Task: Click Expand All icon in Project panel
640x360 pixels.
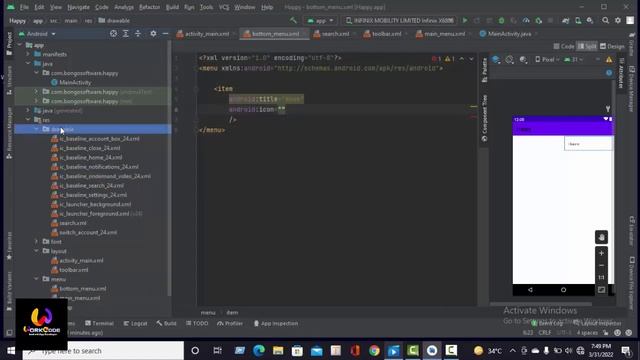Action: pyautogui.click(x=126, y=34)
